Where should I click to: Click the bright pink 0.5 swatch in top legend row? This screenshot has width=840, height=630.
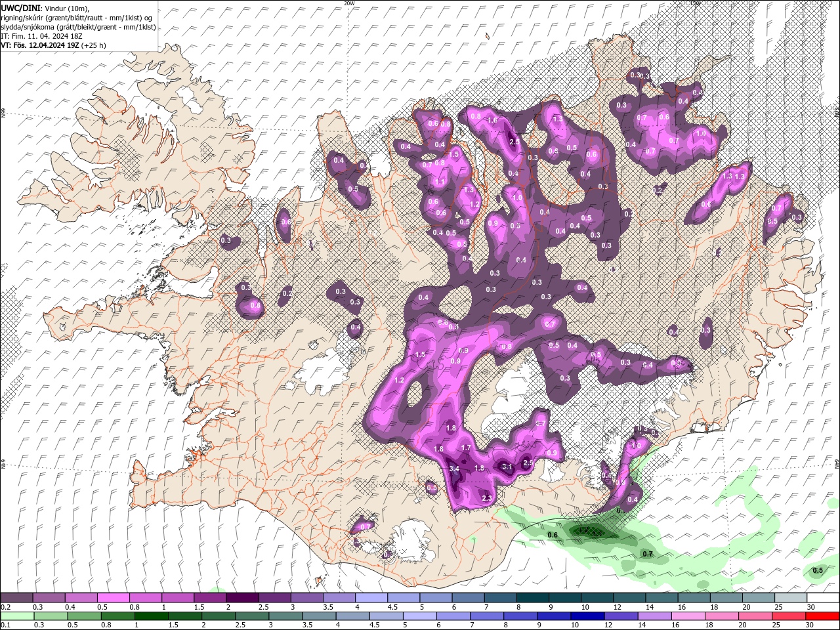point(113,598)
